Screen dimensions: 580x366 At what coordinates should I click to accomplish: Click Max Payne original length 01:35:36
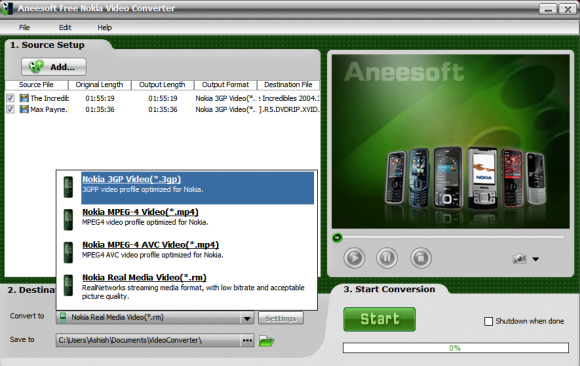[100, 110]
